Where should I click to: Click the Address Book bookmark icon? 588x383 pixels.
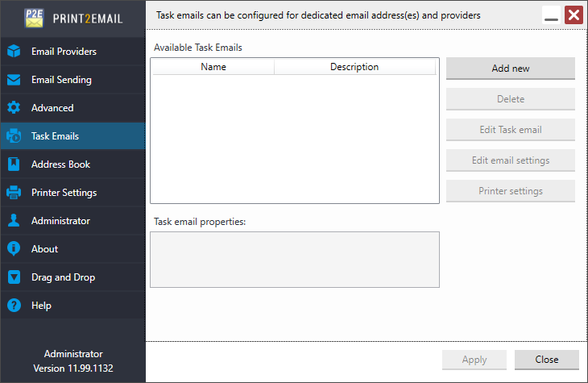pyautogui.click(x=14, y=164)
